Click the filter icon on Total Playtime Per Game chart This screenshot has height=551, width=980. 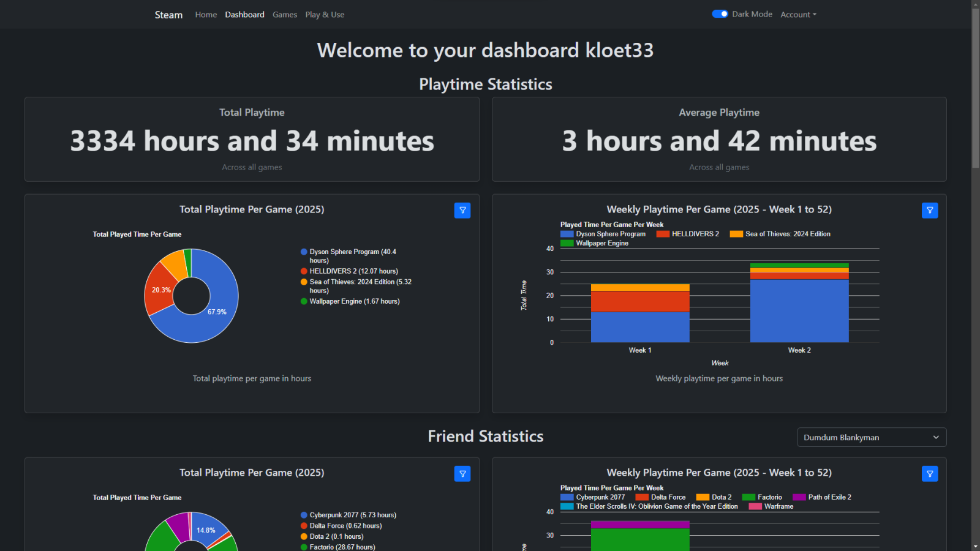click(462, 210)
